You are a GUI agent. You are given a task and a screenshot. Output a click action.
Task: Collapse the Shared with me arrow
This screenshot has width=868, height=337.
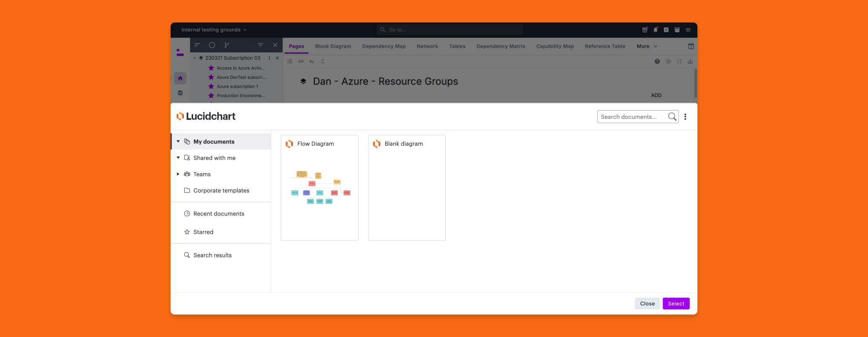click(178, 157)
